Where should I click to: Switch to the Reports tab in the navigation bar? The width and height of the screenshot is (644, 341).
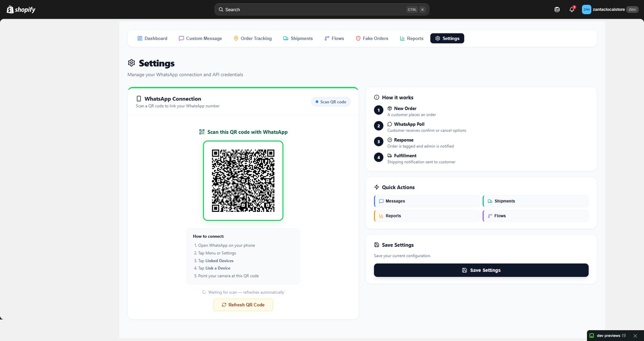pos(411,39)
